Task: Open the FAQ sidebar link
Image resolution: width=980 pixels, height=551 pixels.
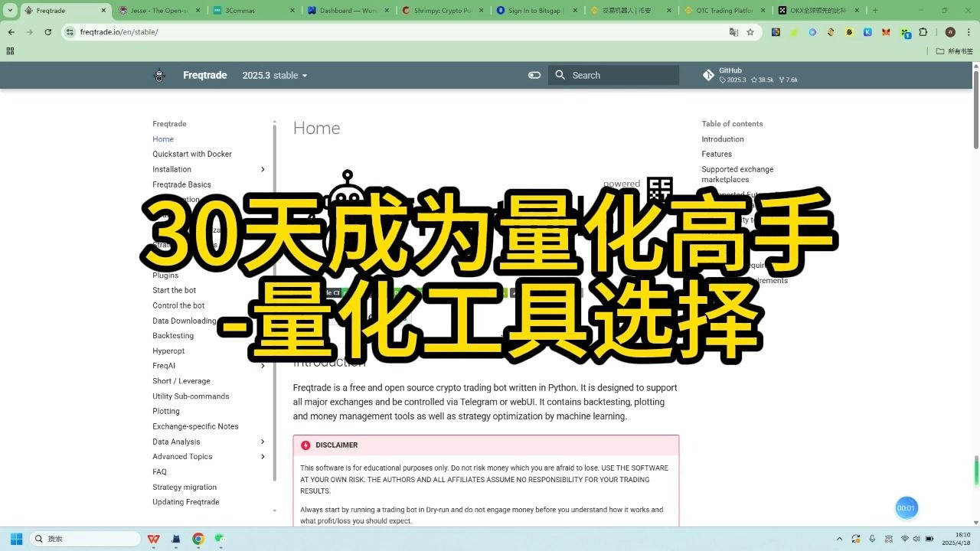Action: [159, 471]
